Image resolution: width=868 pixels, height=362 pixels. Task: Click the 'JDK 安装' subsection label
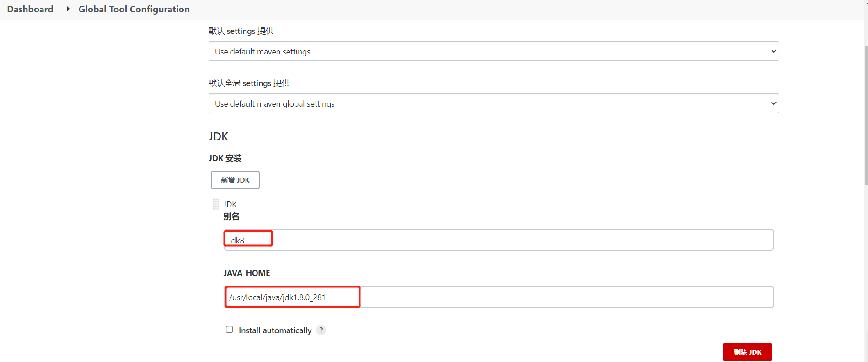(225, 158)
